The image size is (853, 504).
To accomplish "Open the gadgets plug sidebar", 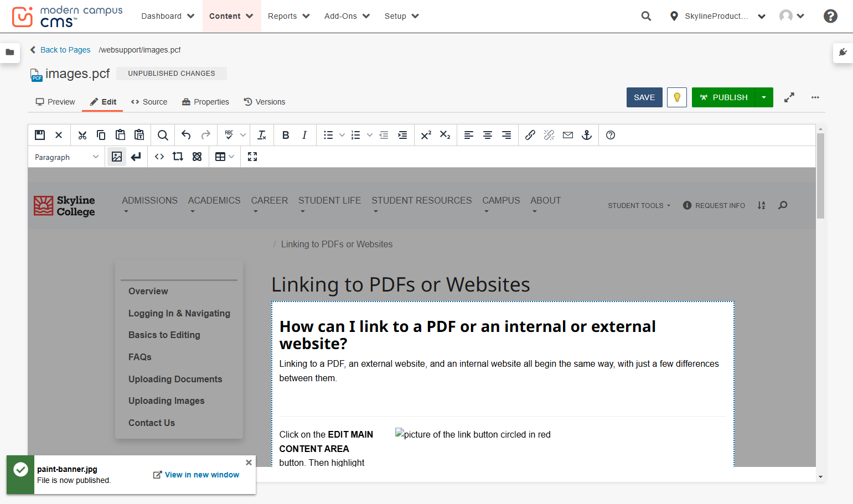I will point(843,53).
